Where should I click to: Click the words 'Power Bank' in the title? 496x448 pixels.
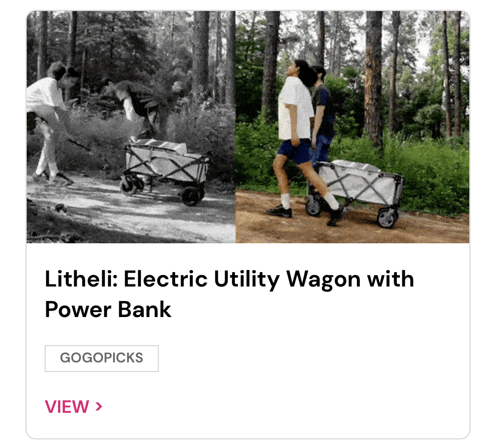[108, 309]
